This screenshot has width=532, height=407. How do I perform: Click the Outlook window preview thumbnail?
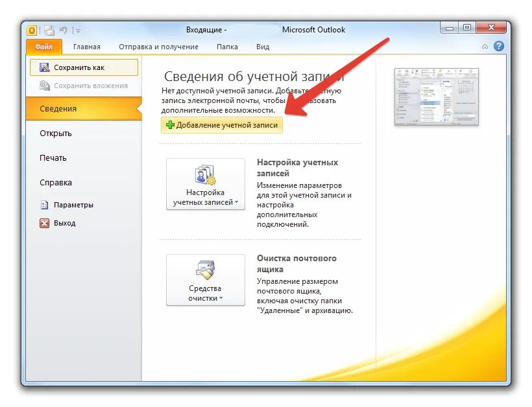click(437, 97)
